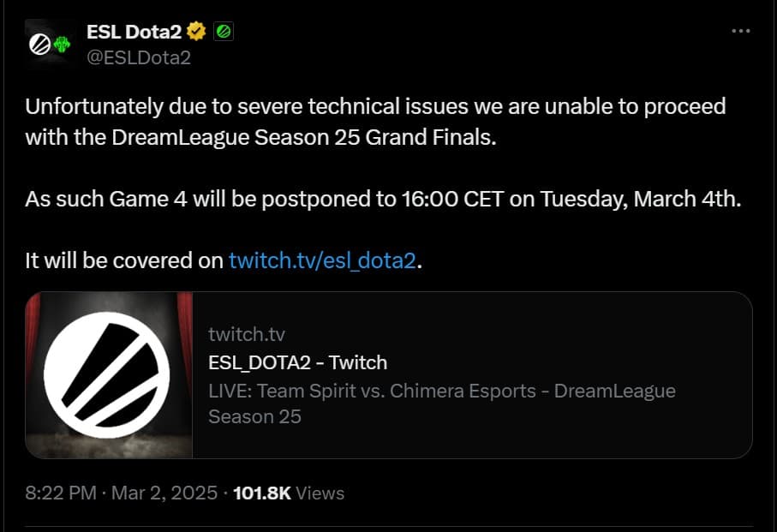The height and width of the screenshot is (532, 777).
Task: Click the 8:22 PM timestamp
Action: tap(62, 493)
